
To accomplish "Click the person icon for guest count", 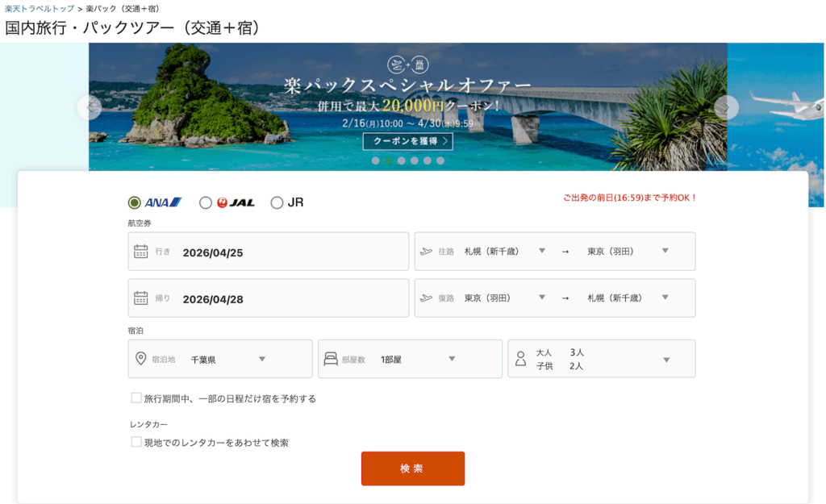I will pyautogui.click(x=520, y=359).
